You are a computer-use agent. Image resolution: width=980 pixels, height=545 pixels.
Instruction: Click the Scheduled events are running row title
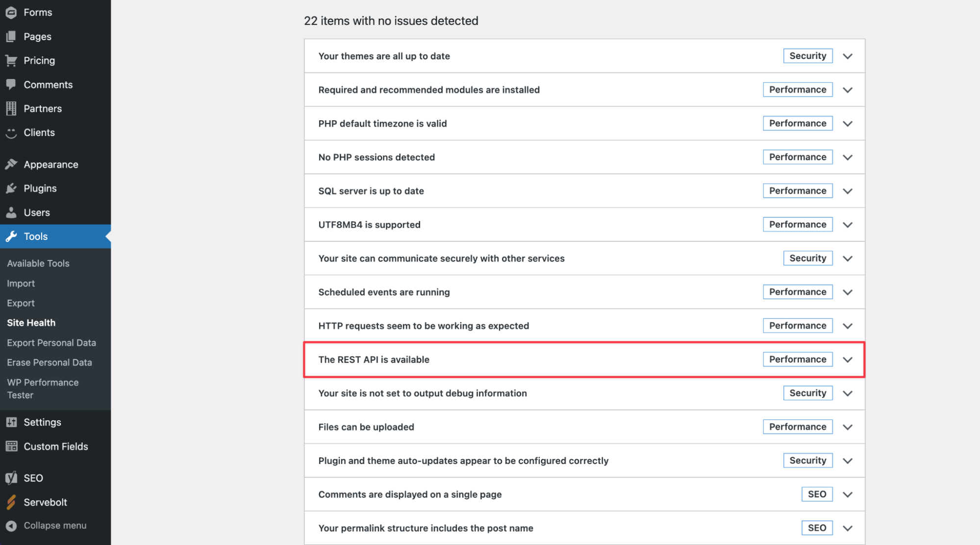tap(384, 292)
